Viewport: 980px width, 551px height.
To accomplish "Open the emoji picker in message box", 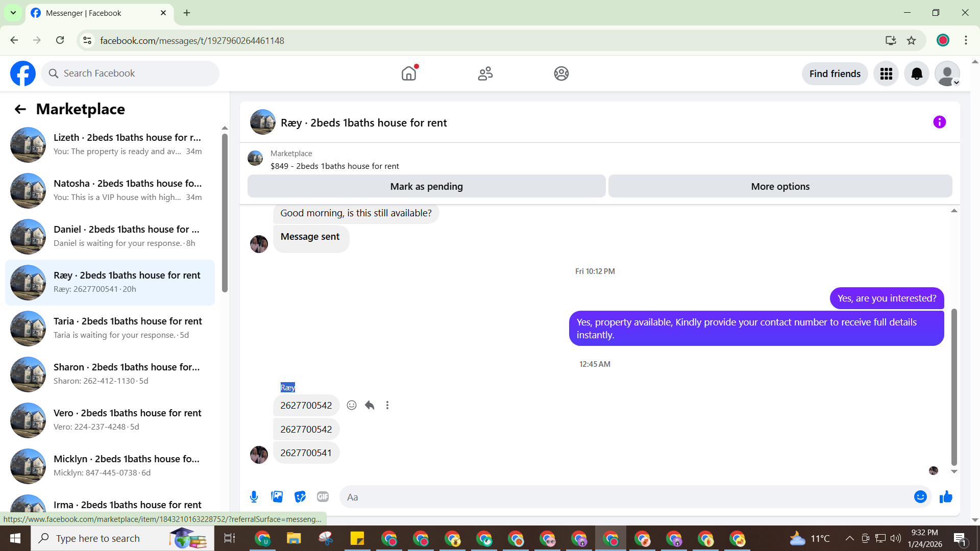I will point(920,497).
